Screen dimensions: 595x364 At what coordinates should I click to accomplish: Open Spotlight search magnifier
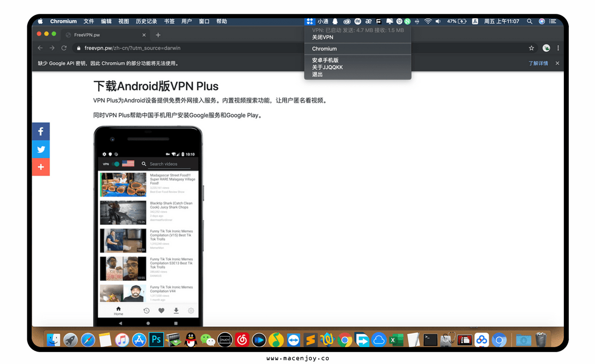530,21
